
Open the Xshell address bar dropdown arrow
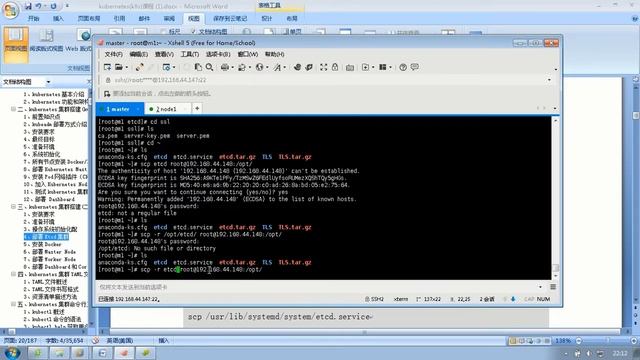pyautogui.click(x=549, y=80)
